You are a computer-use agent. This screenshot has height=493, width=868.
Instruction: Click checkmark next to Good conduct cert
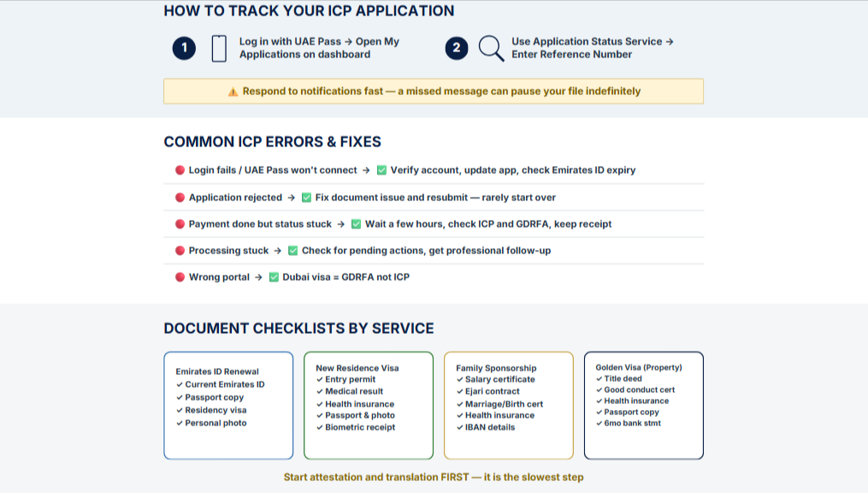[x=599, y=390]
